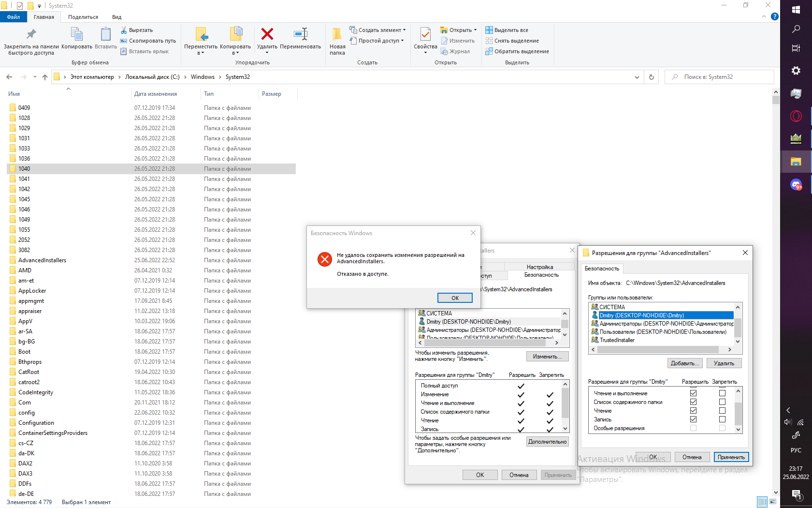Toggle Allow checkbox for Запись permission
The image size is (812, 508).
[693, 419]
